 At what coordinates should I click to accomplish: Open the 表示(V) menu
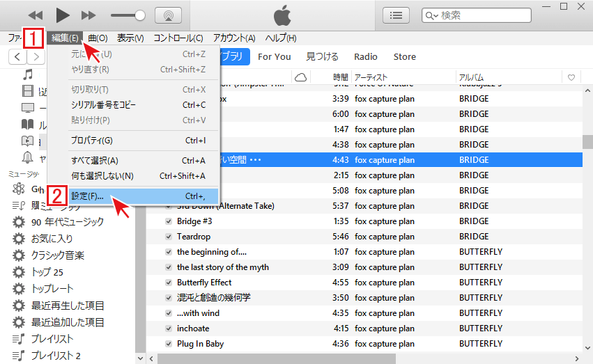[x=130, y=38]
